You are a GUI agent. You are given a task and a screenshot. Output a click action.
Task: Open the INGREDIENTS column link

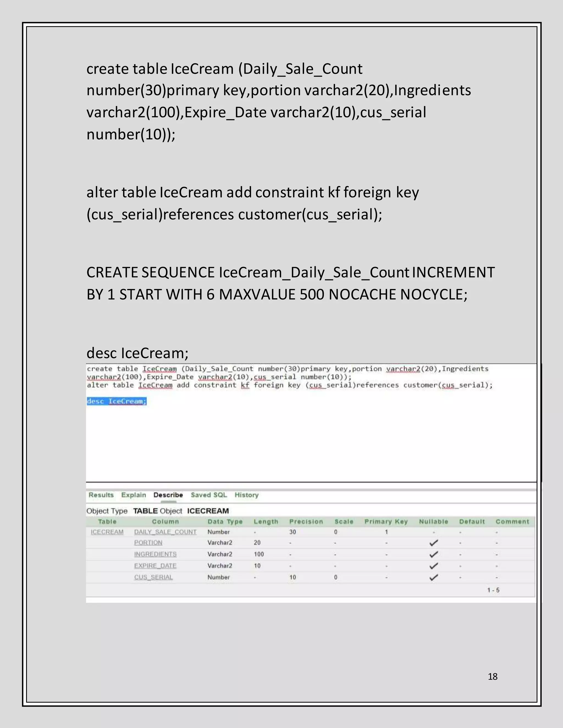[x=155, y=554]
